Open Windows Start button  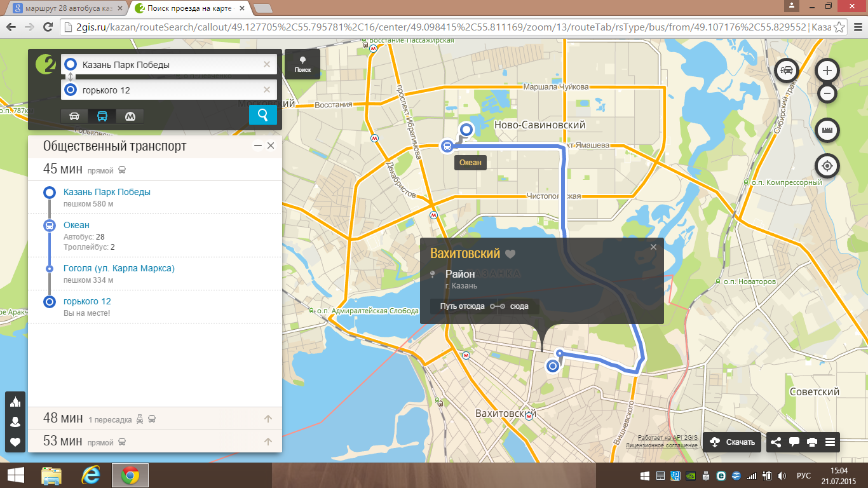coord(15,475)
